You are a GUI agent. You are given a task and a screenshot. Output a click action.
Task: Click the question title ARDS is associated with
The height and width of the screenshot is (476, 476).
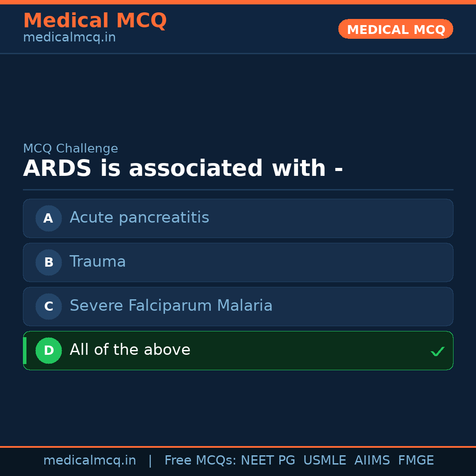tap(183, 168)
